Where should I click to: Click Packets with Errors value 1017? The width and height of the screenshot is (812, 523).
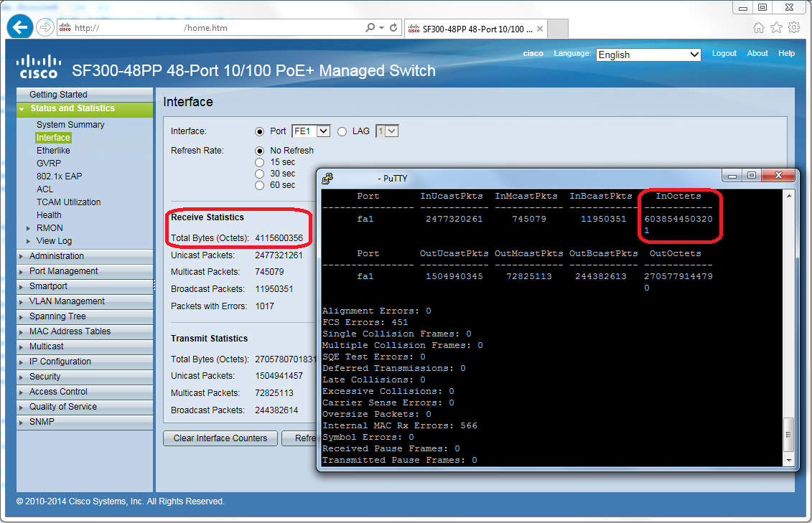[265, 306]
